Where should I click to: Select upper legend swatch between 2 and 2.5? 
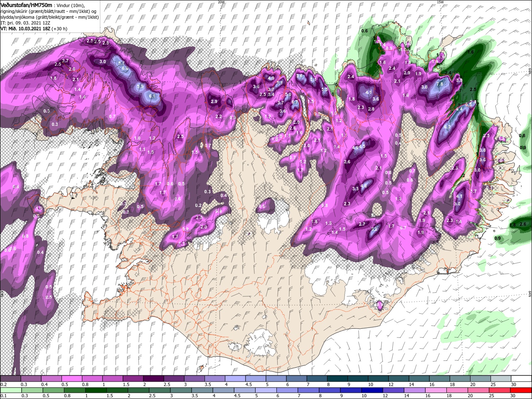(153, 379)
